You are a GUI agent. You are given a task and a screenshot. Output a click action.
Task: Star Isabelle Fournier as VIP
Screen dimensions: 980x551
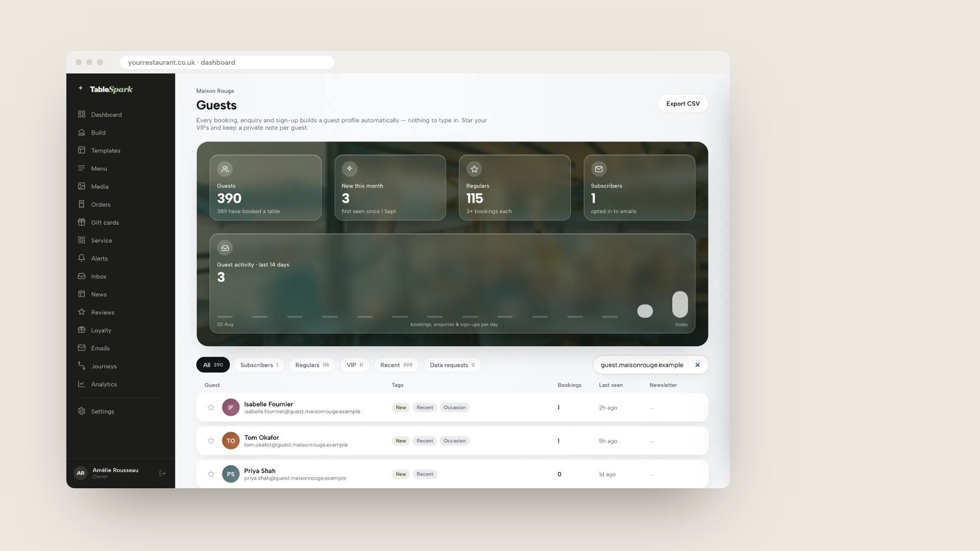point(211,407)
